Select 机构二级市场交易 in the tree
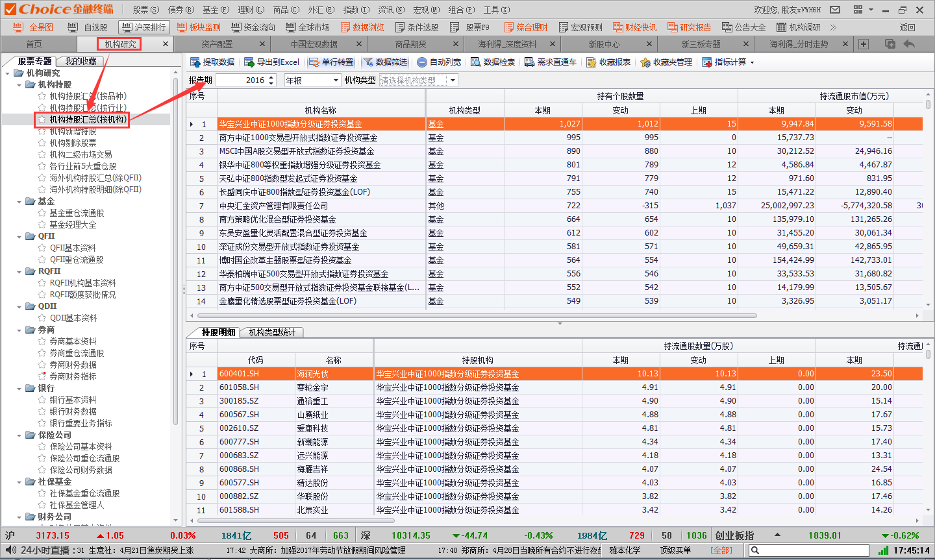 pyautogui.click(x=81, y=154)
